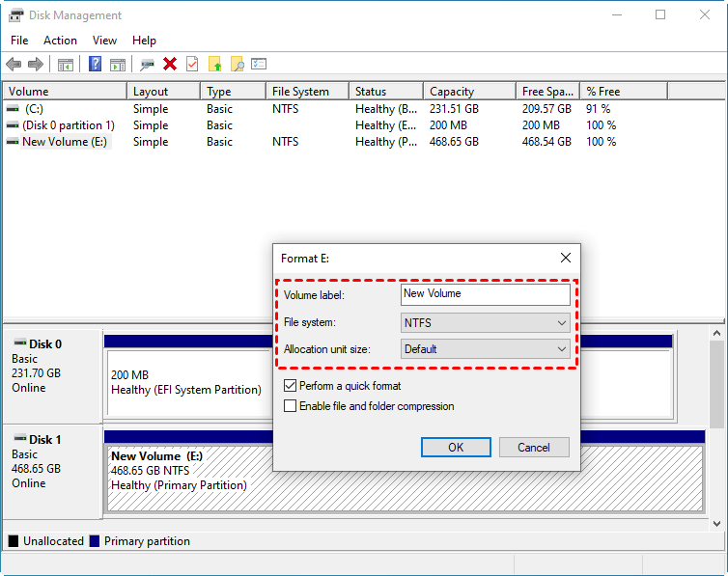Sort by Status column header

[386, 92]
